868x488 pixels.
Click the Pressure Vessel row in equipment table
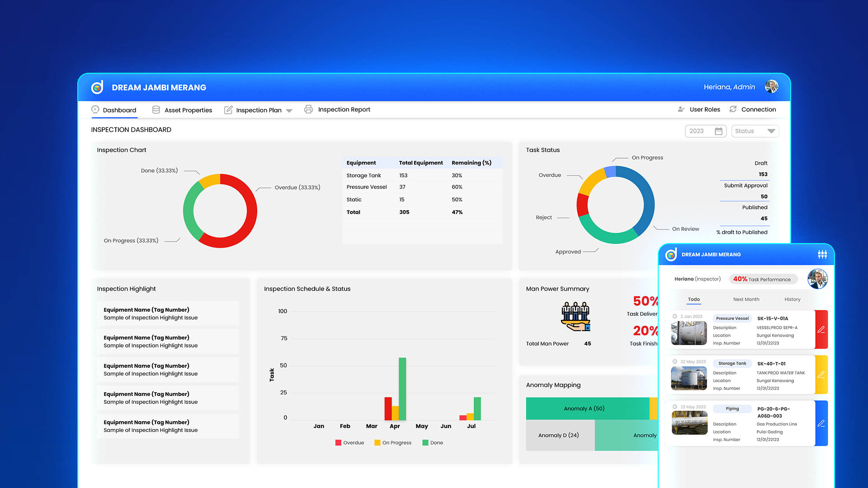coord(422,187)
